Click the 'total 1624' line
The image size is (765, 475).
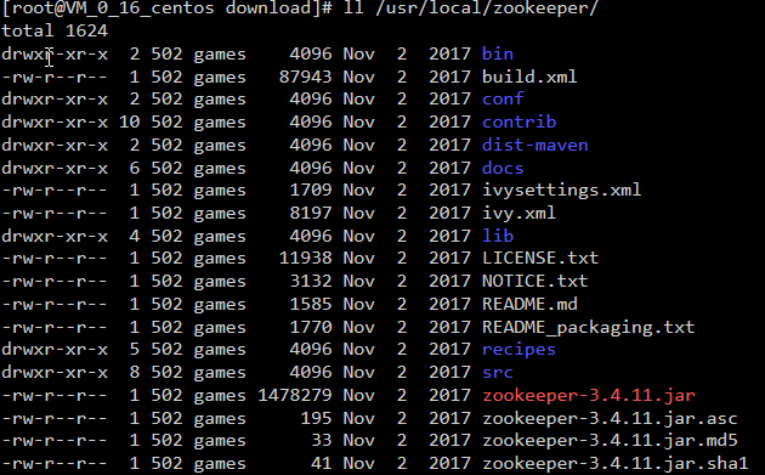coord(55,31)
